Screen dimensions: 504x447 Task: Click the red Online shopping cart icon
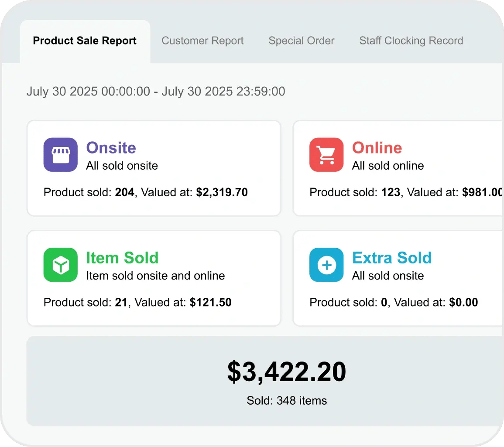[x=326, y=155]
